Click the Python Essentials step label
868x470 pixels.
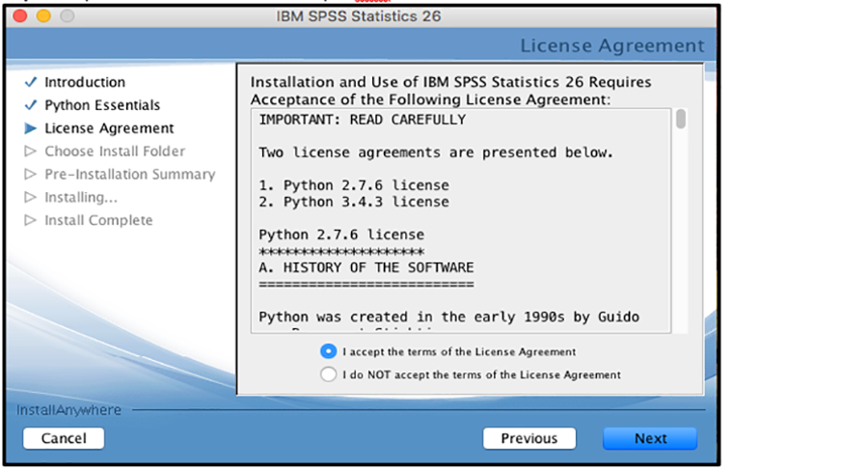102,105
